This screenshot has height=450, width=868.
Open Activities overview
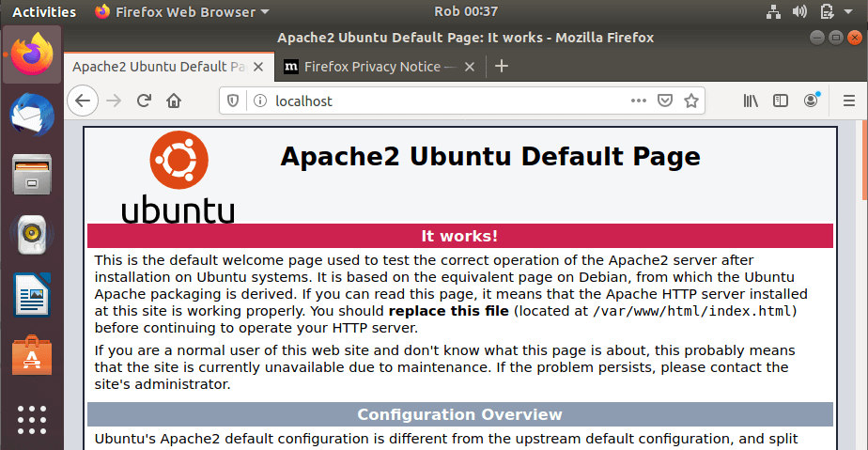point(44,11)
